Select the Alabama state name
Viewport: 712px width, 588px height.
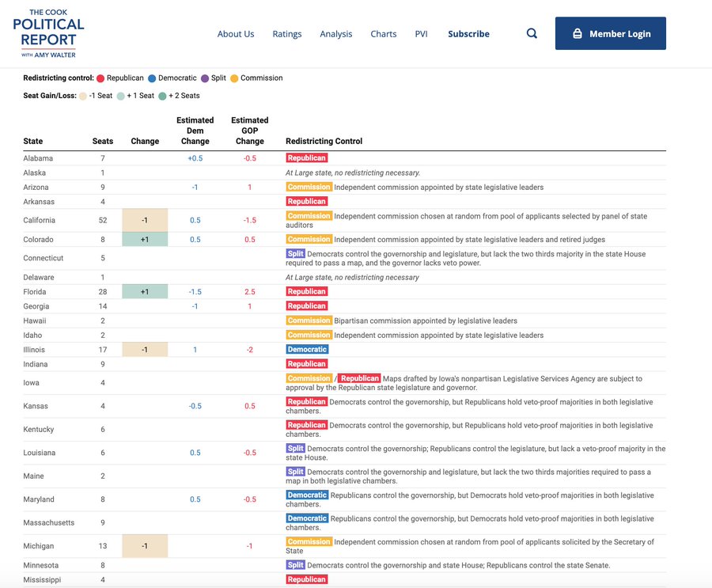[x=38, y=158]
